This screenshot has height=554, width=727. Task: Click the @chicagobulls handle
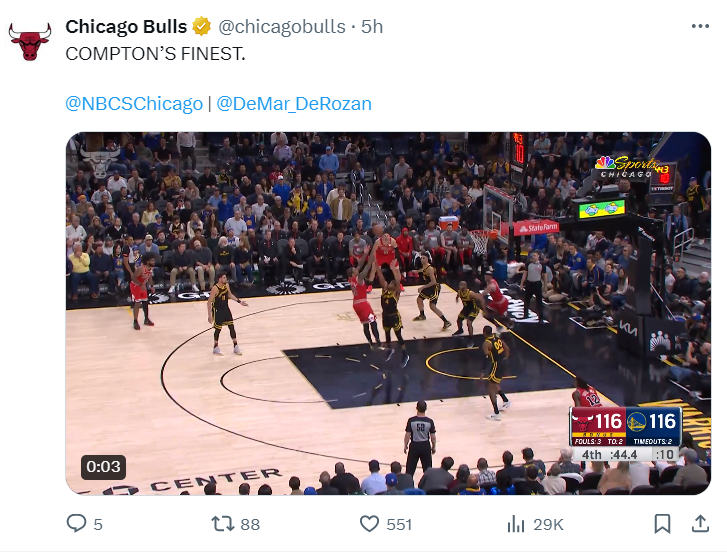pos(282,27)
